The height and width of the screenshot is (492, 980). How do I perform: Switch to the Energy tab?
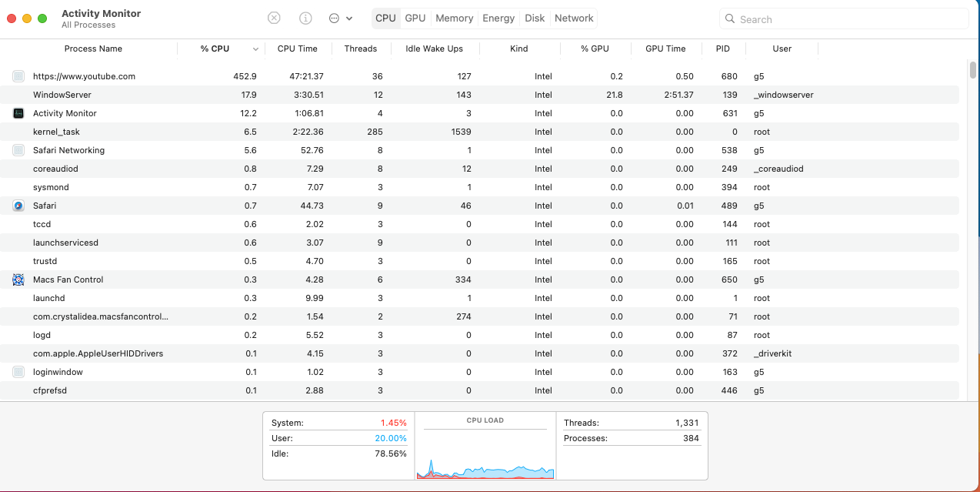(498, 18)
